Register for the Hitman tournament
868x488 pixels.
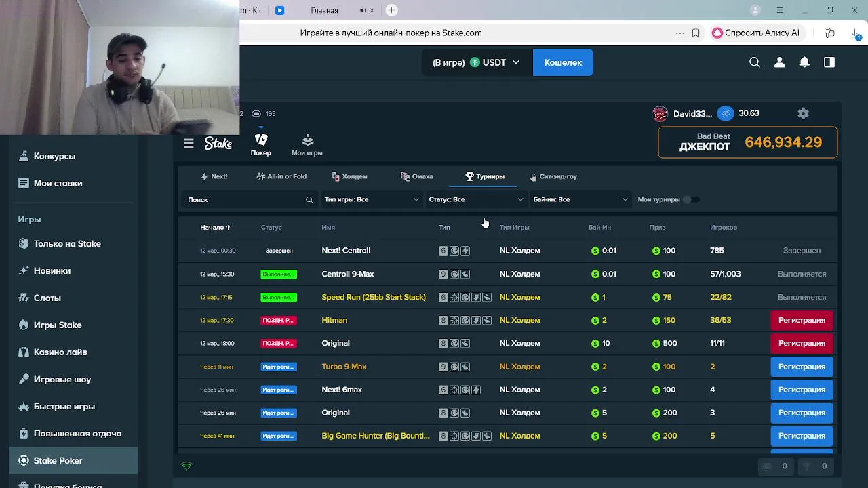pos(802,320)
